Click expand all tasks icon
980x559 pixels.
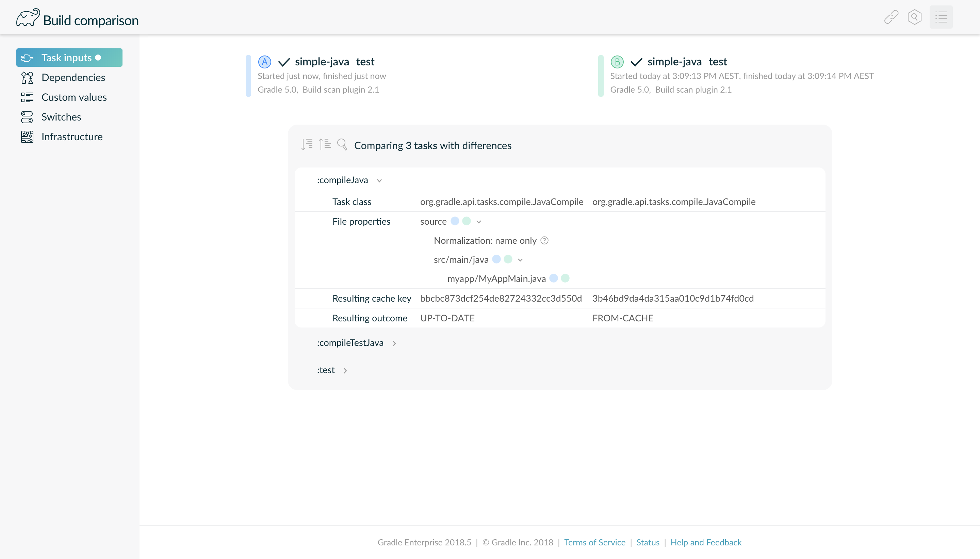coord(307,144)
